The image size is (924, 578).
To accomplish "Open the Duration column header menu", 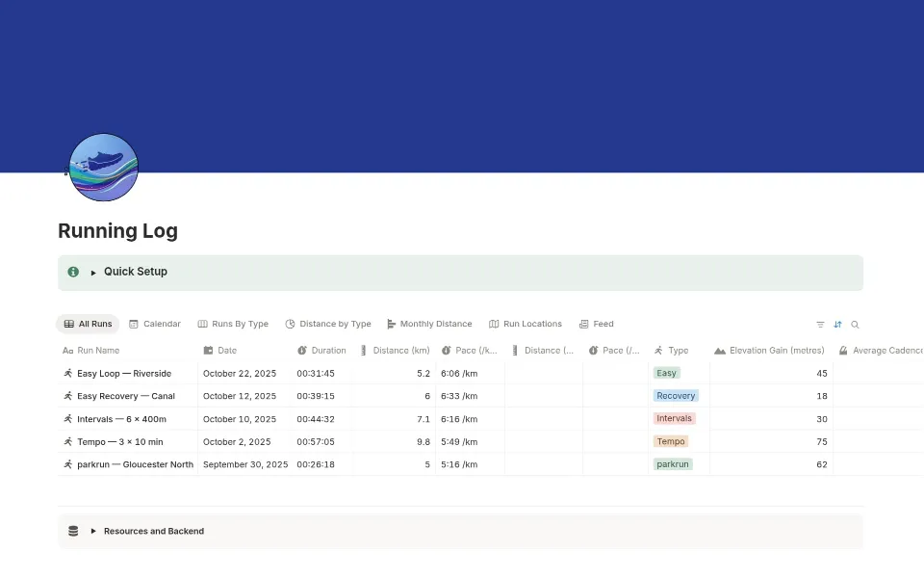I will pyautogui.click(x=323, y=351).
